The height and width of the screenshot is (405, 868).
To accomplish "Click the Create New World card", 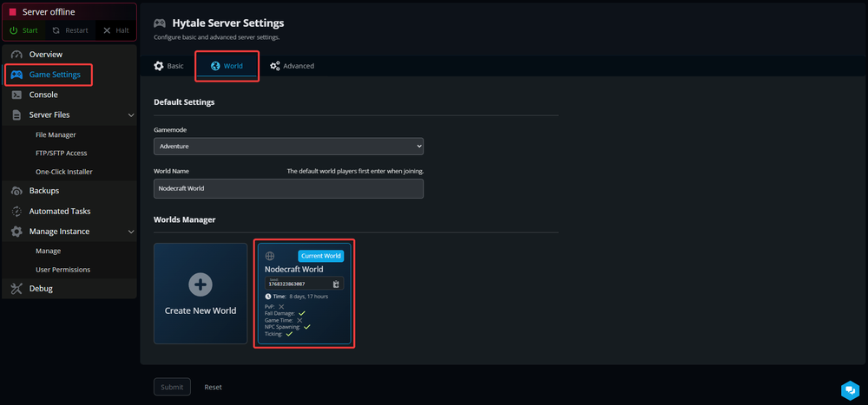I will pos(201,294).
